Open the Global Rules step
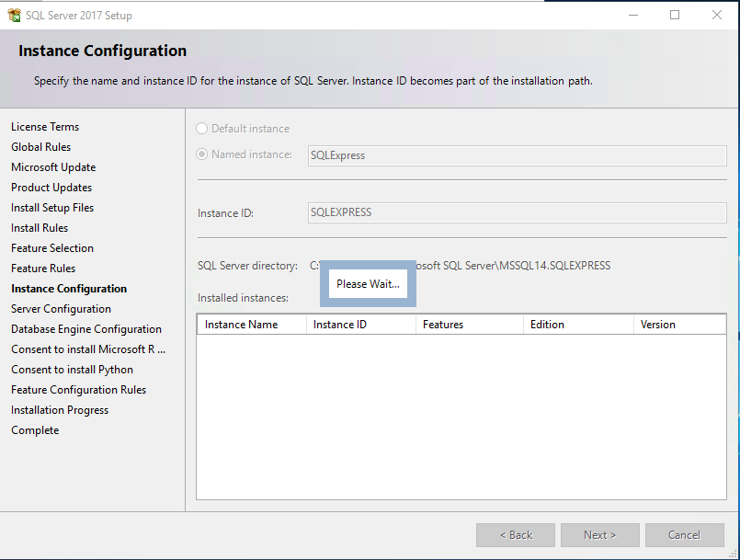 pyautogui.click(x=41, y=147)
